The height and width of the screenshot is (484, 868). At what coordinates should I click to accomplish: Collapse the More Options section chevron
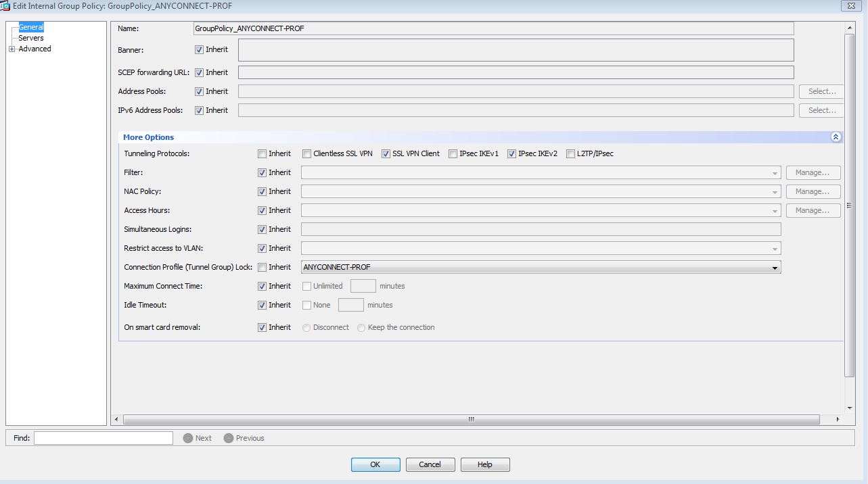[x=836, y=137]
